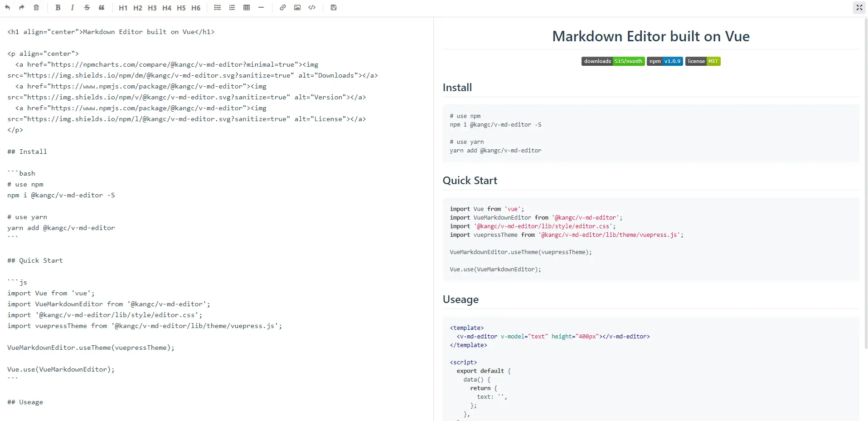Open the license MIT badge

pos(703,61)
